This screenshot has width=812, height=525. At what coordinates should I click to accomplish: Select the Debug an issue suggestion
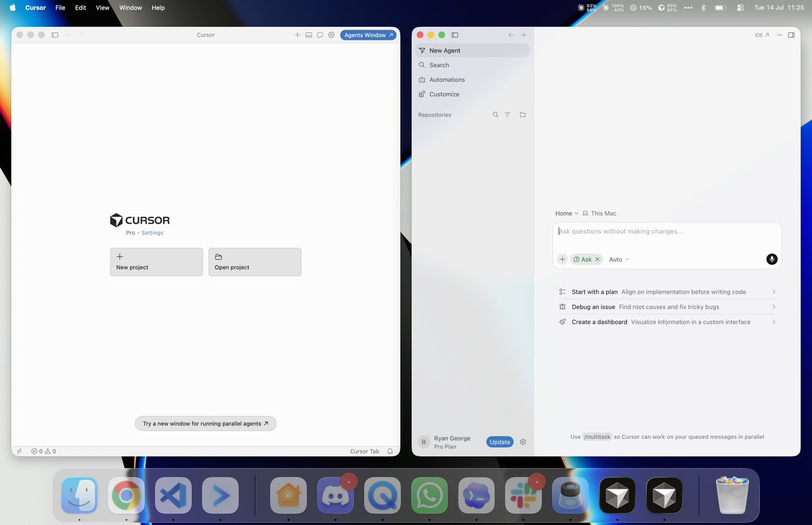[667, 307]
